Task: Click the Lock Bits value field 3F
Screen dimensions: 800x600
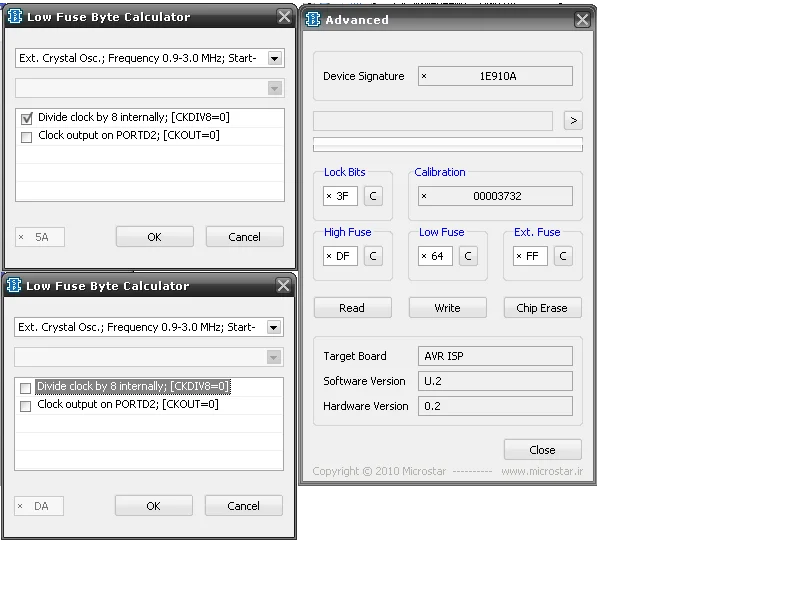Action: pyautogui.click(x=340, y=196)
